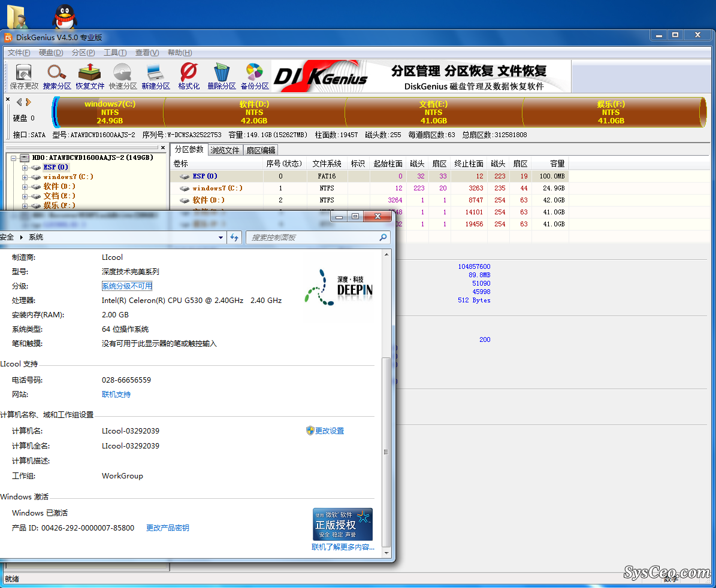This screenshot has height=588, width=716.
Task: Switch to the 扇区编辑 tab
Action: pyautogui.click(x=261, y=150)
